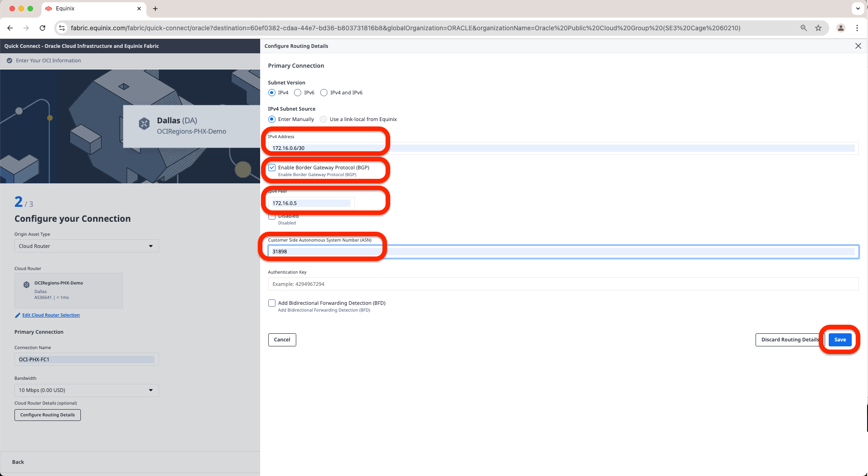Click the Primary Connection heading in routing panel
Viewport: 868px width, 476px height.
(x=296, y=66)
